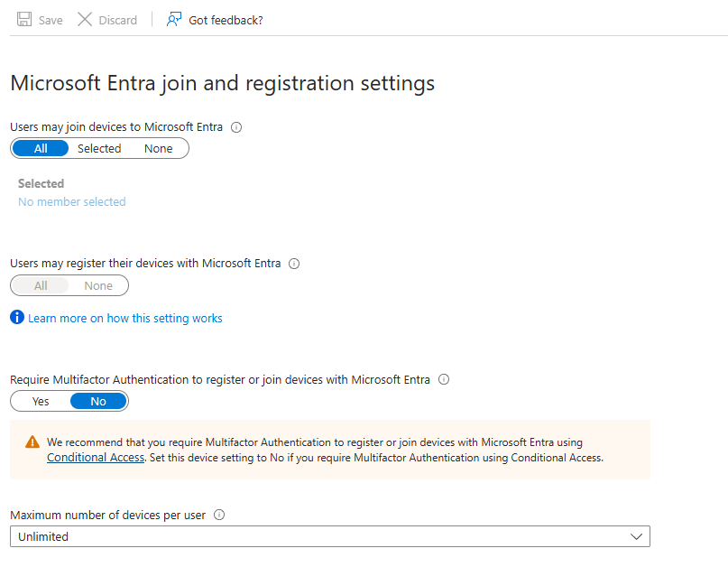Click the info icon near Multifactor Authentication setting
This screenshot has height=567, width=728.
[443, 379]
